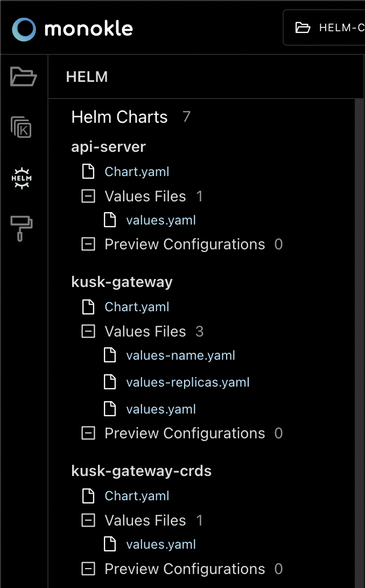Open the HELM-C project folder selector
The height and width of the screenshot is (588, 365).
pos(324,28)
